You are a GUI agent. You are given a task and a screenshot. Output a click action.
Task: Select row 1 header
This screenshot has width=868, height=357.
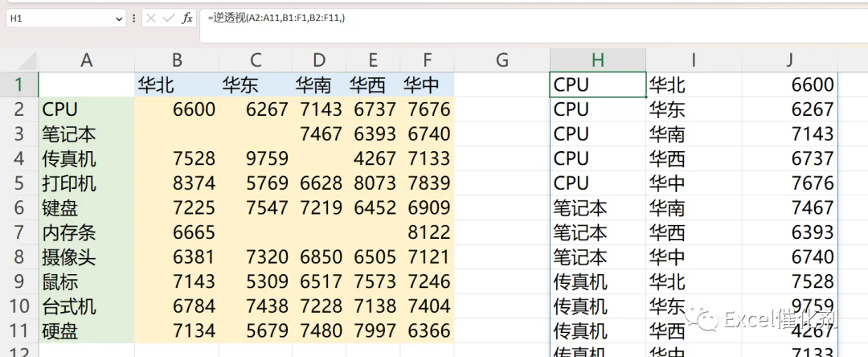19,84
